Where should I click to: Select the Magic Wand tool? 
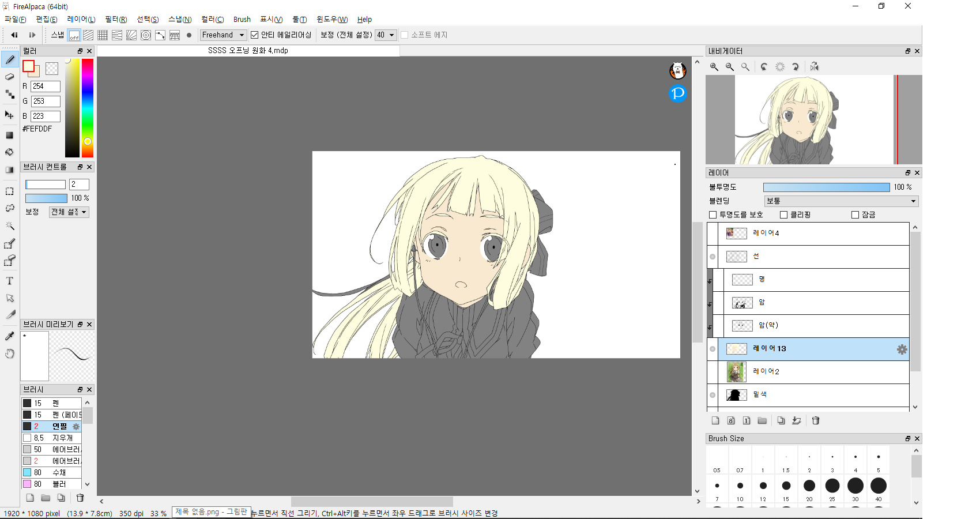(x=10, y=225)
